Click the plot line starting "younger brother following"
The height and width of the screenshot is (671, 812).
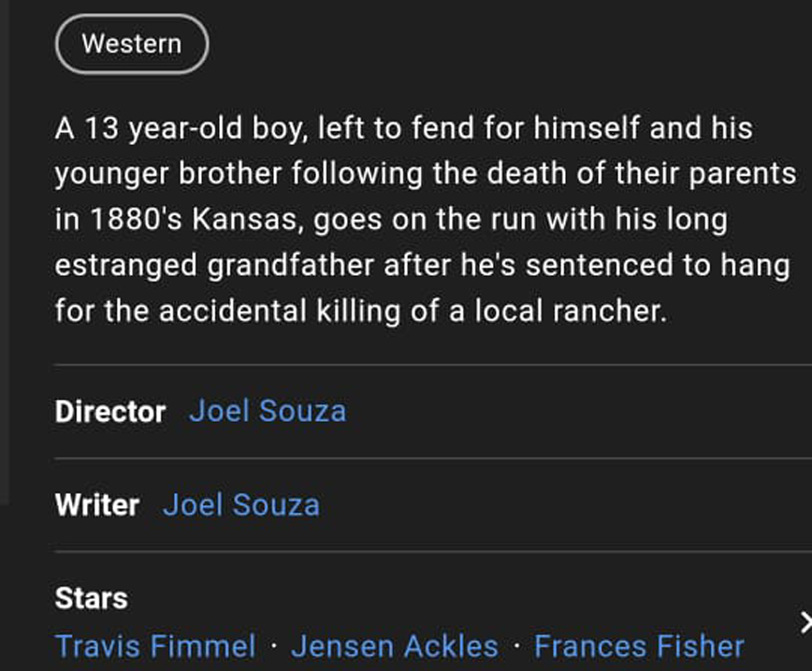[x=426, y=174]
